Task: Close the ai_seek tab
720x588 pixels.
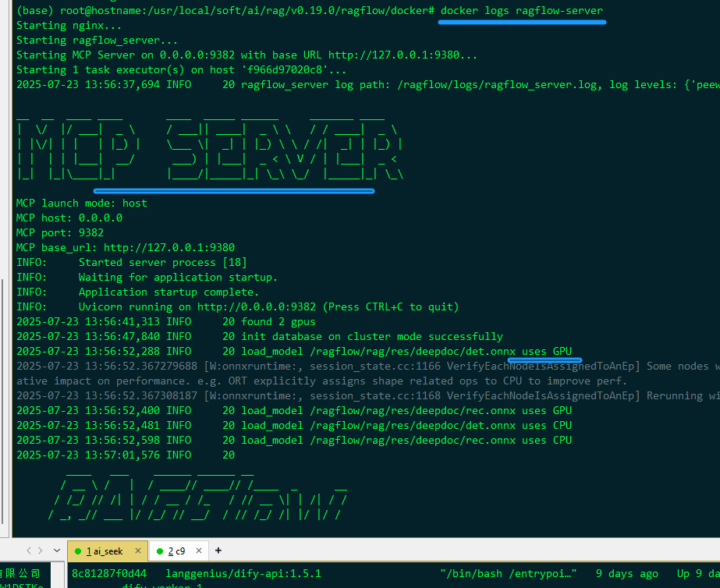Action: pyautogui.click(x=138, y=551)
